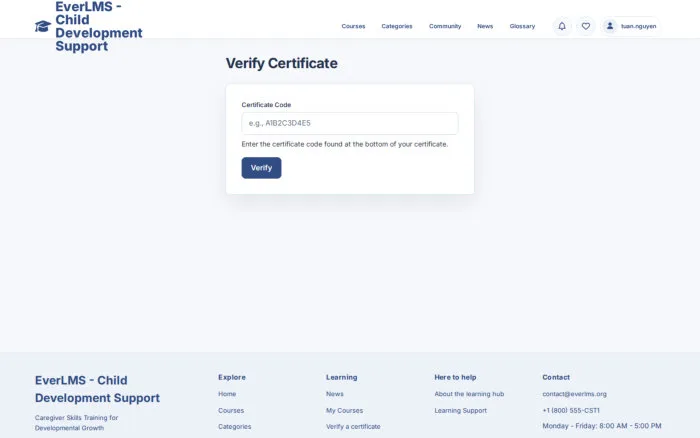Click the contact@everlms.org email link
This screenshot has height=438, width=700.
point(574,394)
